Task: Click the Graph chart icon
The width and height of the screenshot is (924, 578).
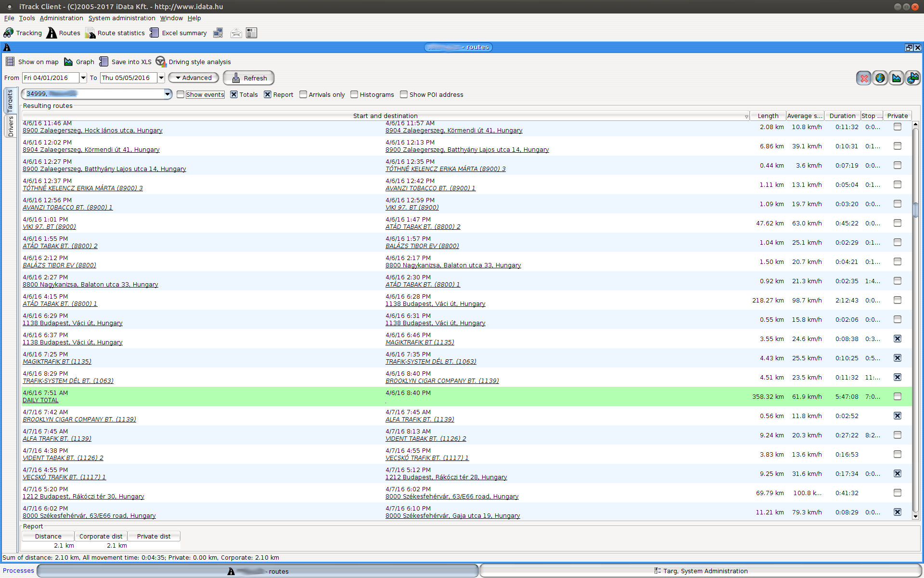Action: click(x=68, y=62)
